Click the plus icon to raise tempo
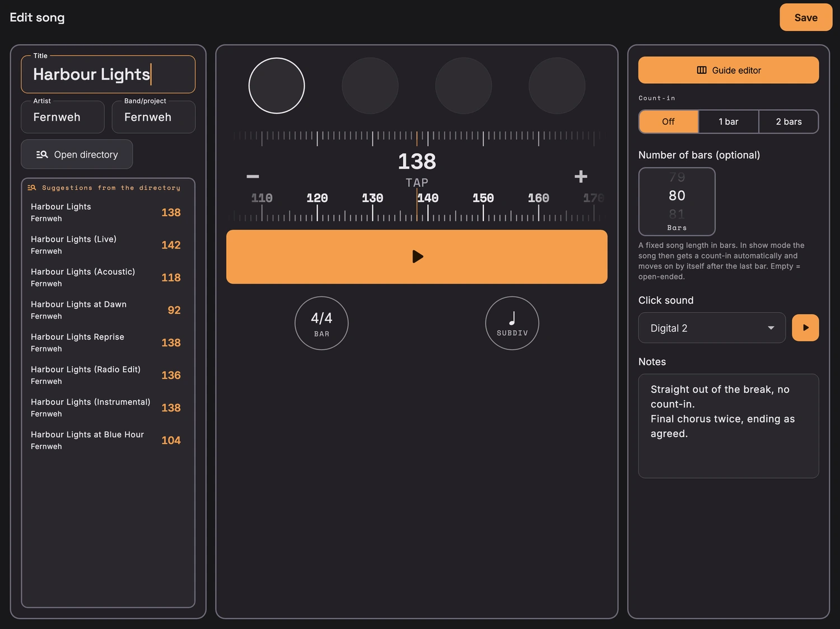 581,176
